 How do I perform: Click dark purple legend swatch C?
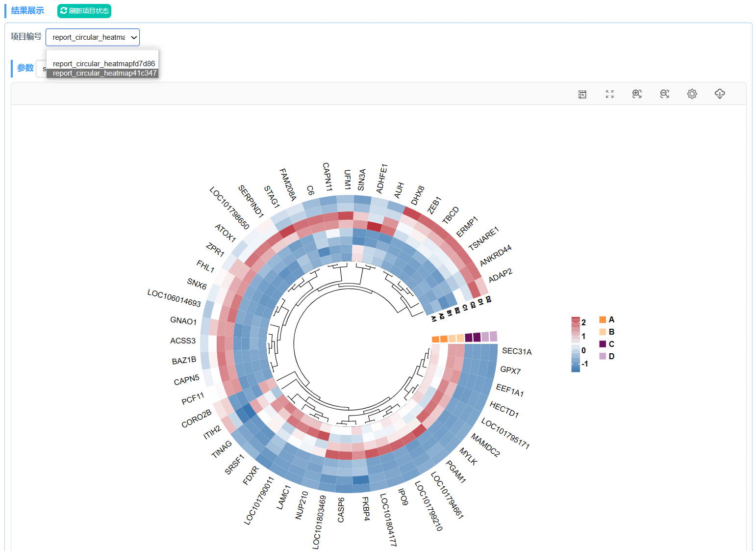(603, 344)
